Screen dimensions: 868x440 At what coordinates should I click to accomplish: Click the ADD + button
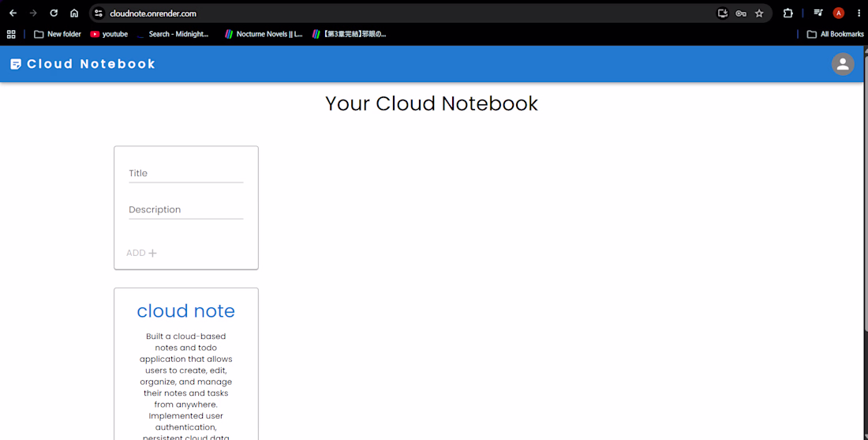[142, 253]
